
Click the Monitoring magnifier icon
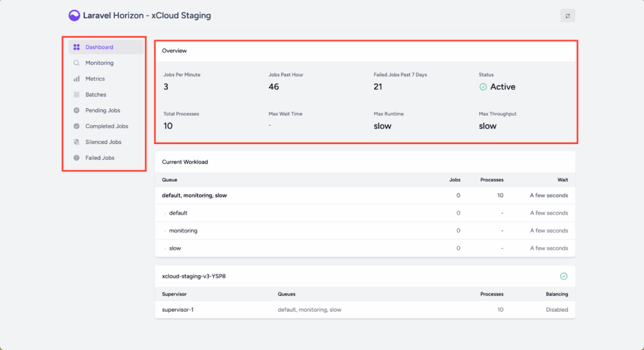click(77, 63)
